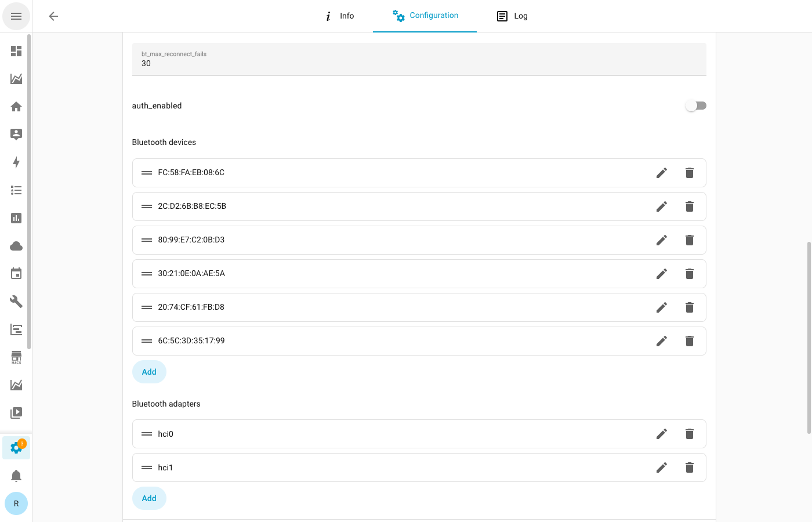The width and height of the screenshot is (812, 522).
Task: Open the Energy panel lightning icon
Action: tap(16, 162)
